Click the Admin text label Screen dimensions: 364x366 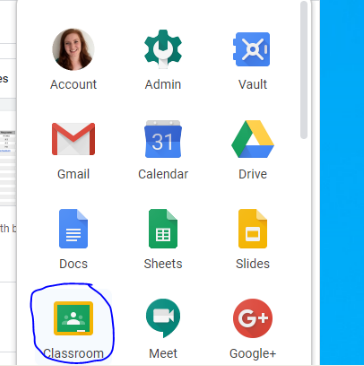click(x=163, y=84)
